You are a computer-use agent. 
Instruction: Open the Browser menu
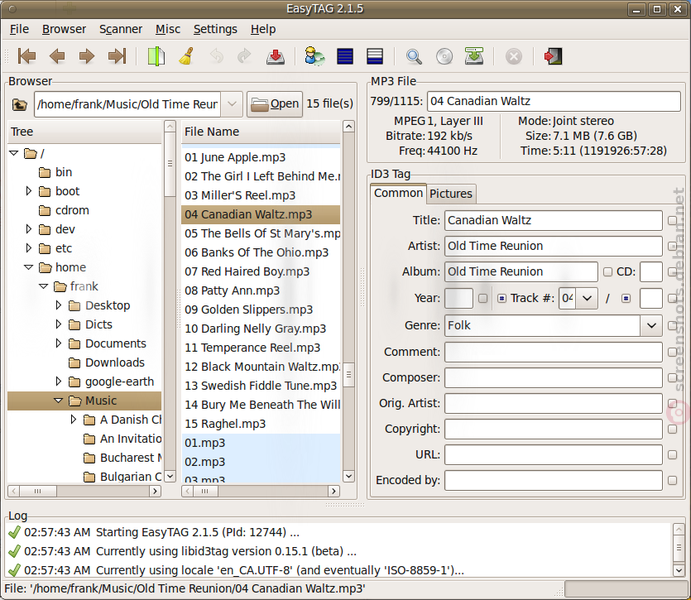click(x=64, y=29)
